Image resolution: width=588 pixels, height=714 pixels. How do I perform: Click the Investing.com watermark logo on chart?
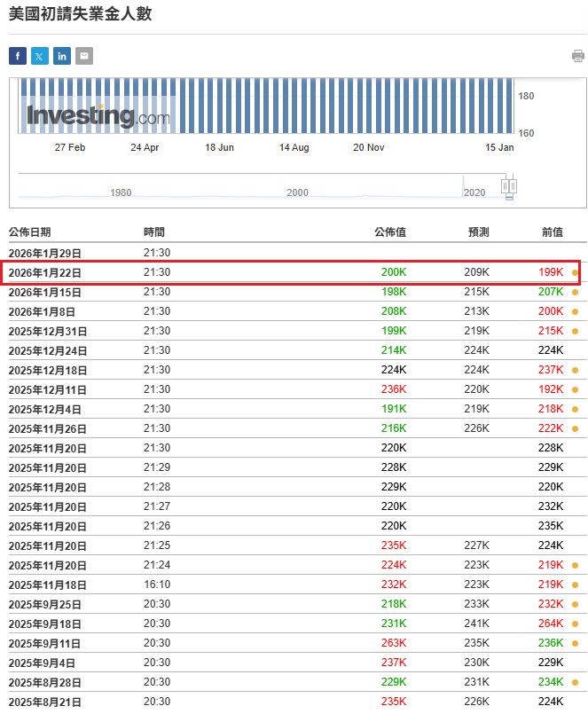pyautogui.click(x=98, y=116)
